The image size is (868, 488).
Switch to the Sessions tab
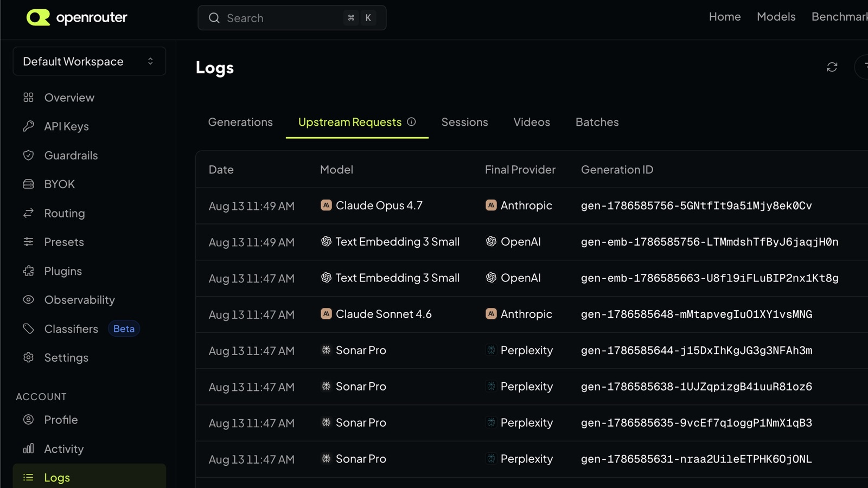click(x=464, y=122)
